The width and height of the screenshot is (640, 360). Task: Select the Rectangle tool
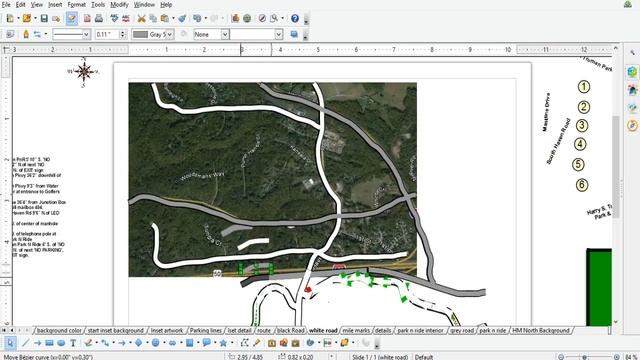pyautogui.click(x=49, y=343)
